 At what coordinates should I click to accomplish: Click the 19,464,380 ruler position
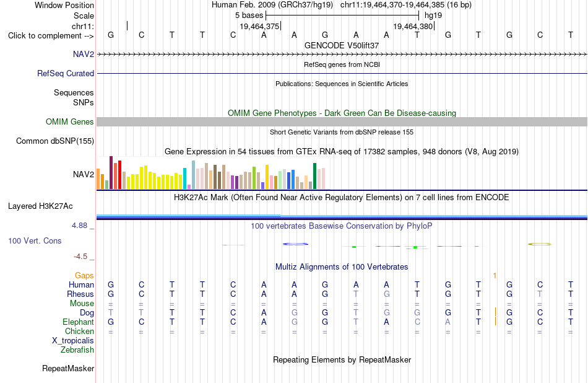(413, 26)
